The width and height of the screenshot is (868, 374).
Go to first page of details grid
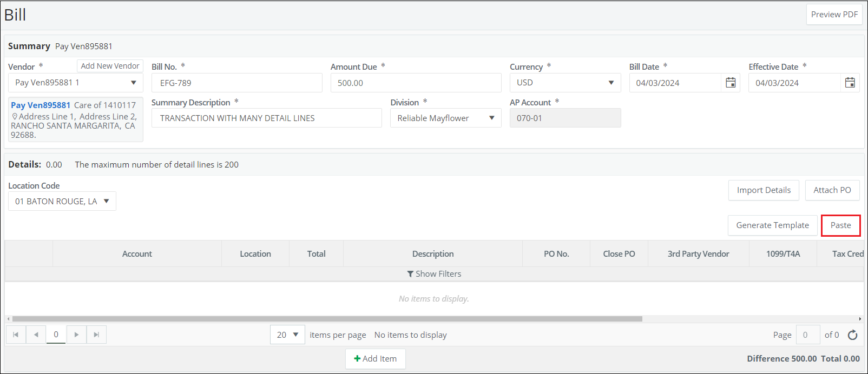16,335
